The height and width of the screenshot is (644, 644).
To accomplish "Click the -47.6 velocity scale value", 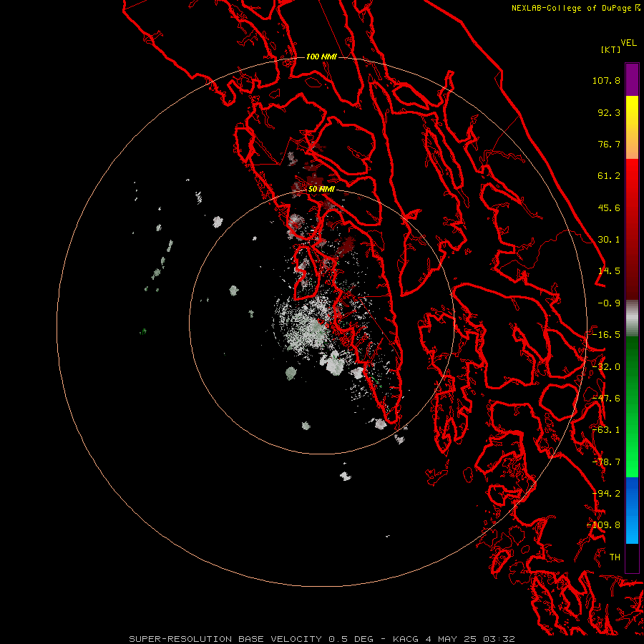I will [x=606, y=399].
